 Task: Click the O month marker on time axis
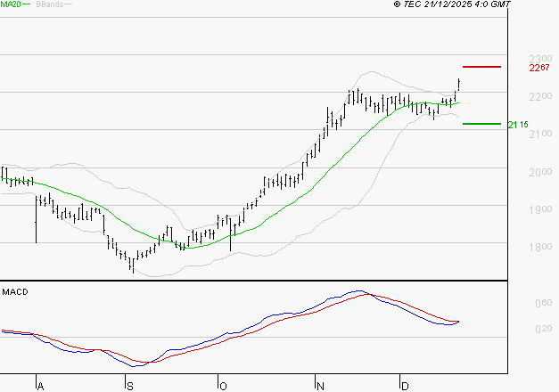click(x=223, y=387)
